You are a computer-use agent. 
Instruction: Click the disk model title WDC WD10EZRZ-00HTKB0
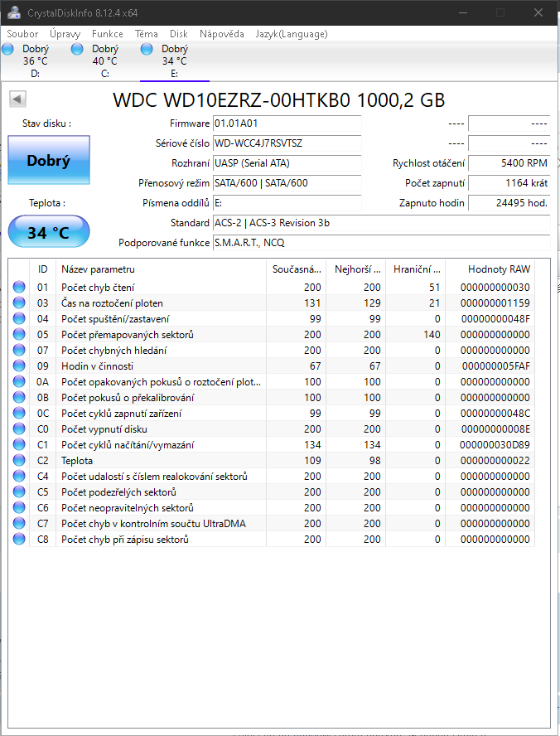click(278, 100)
